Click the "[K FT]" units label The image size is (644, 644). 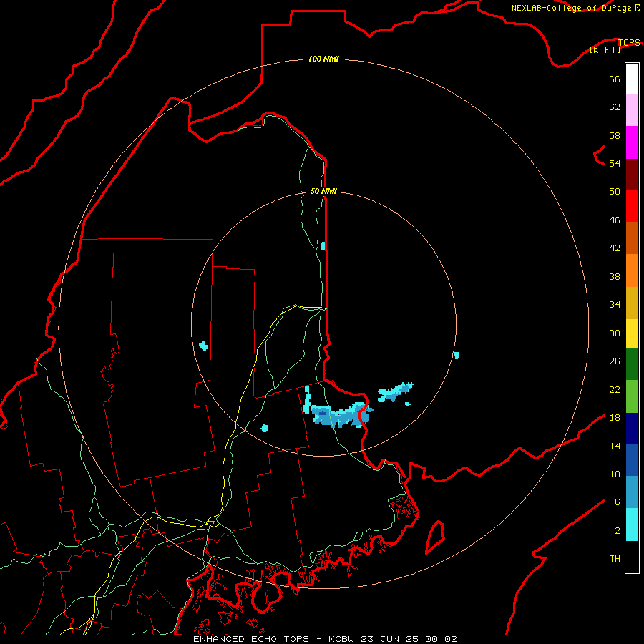pyautogui.click(x=605, y=49)
